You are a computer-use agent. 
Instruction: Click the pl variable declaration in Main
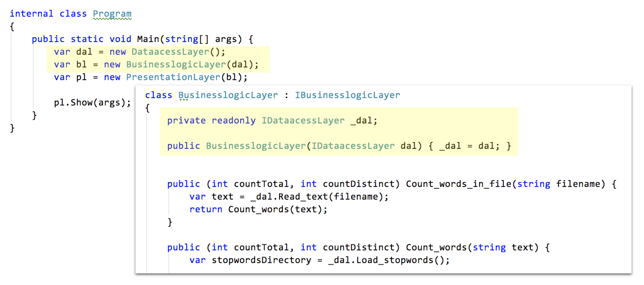pyautogui.click(x=81, y=77)
